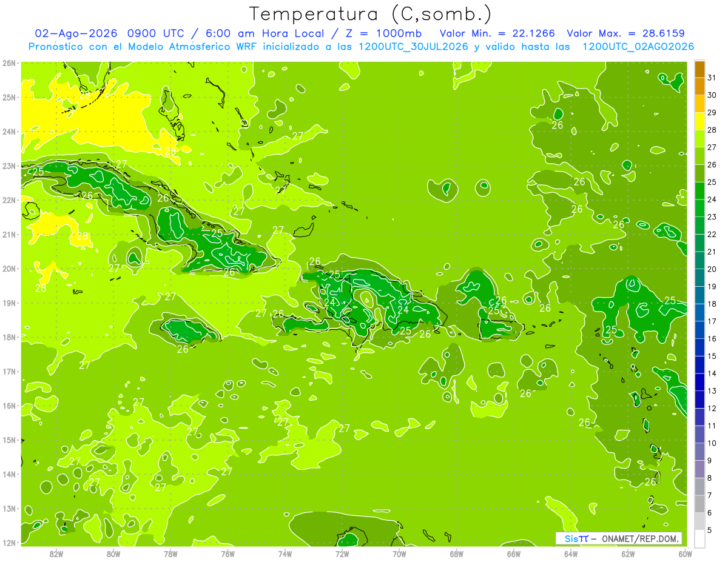The width and height of the screenshot is (728, 562).
Task: Select the yellow swatch between 28 and 29
Action: click(699, 121)
